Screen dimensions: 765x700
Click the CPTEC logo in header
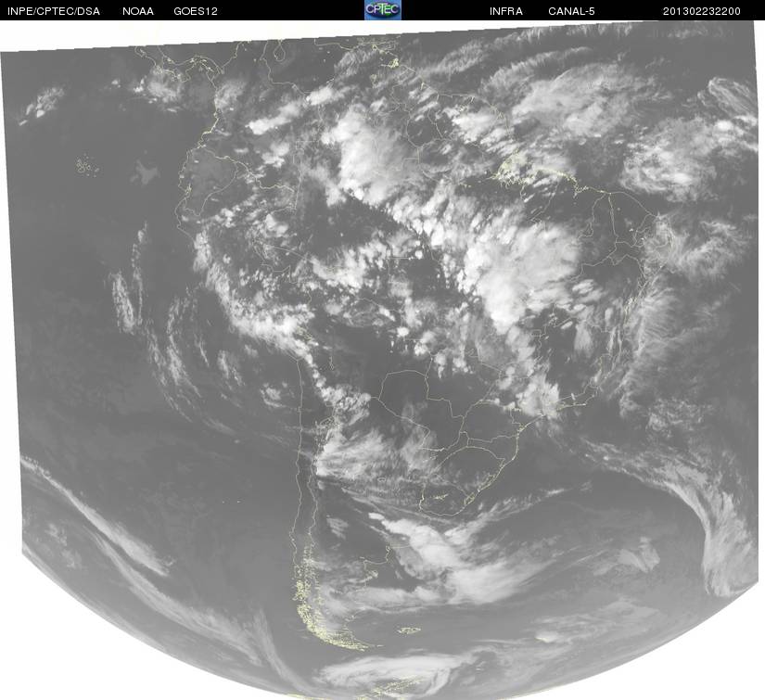tap(383, 10)
